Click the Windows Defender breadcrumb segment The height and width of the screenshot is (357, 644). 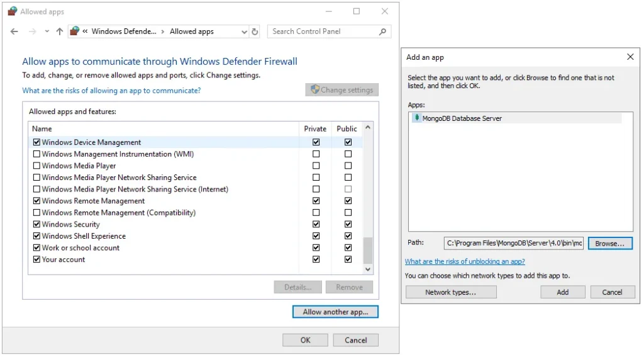(123, 31)
